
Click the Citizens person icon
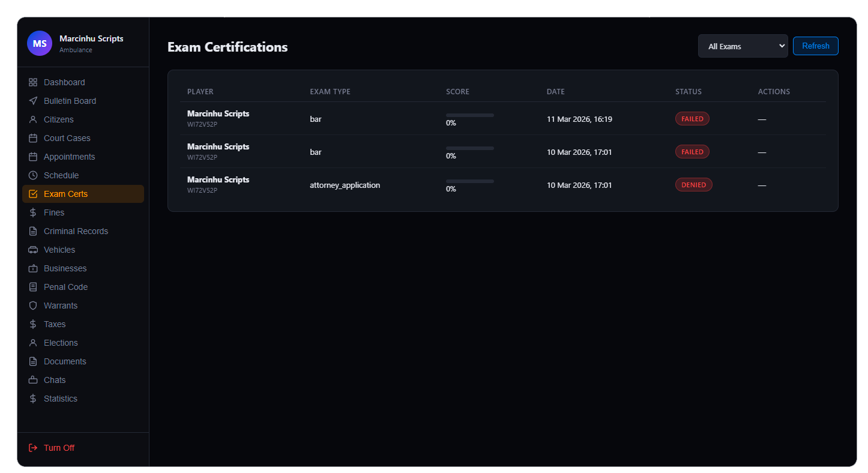[x=33, y=119]
